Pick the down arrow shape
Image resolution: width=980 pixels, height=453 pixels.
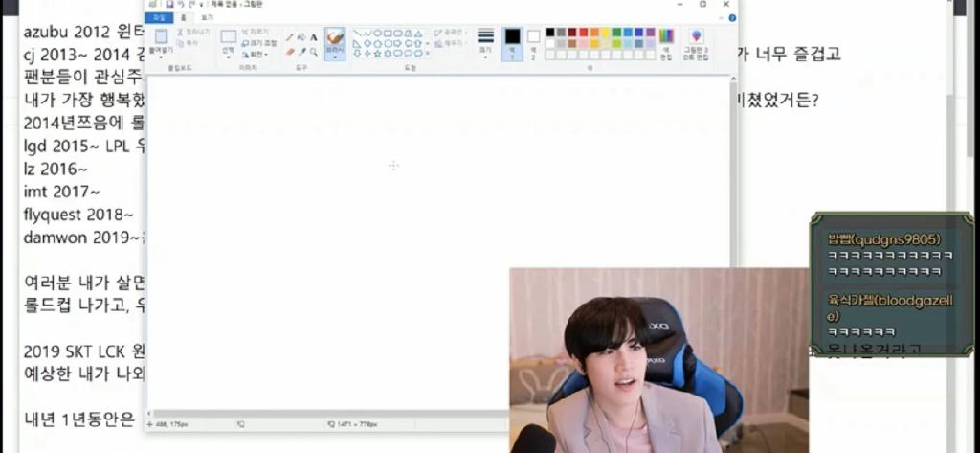(x=357, y=54)
